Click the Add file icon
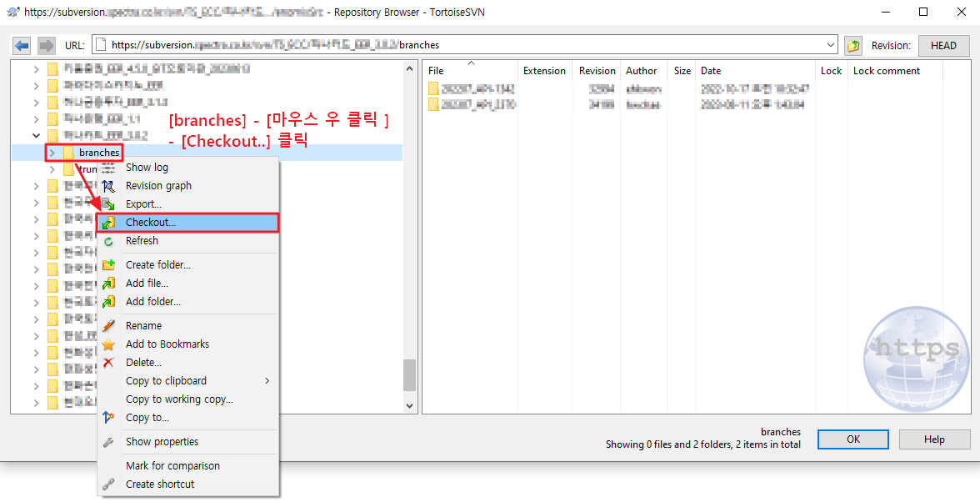 (108, 284)
